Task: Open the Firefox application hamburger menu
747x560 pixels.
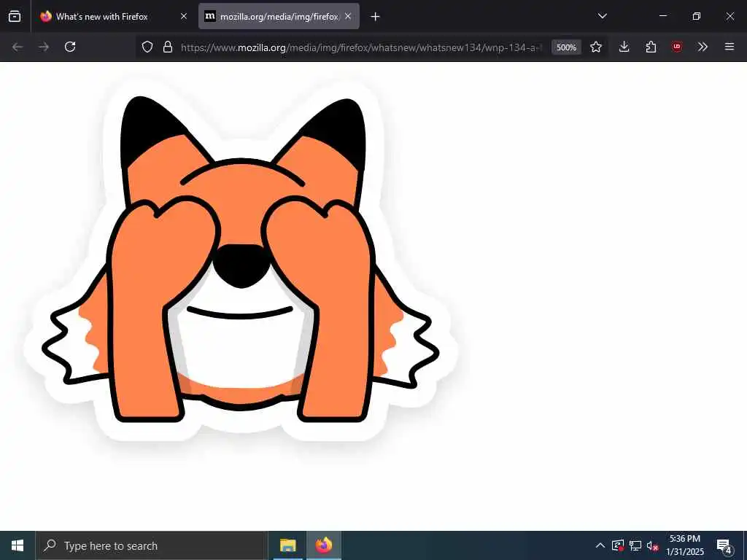Action: point(729,47)
